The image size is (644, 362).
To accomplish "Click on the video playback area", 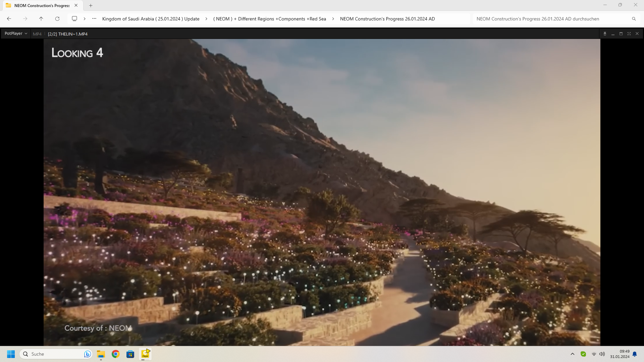I will [322, 192].
